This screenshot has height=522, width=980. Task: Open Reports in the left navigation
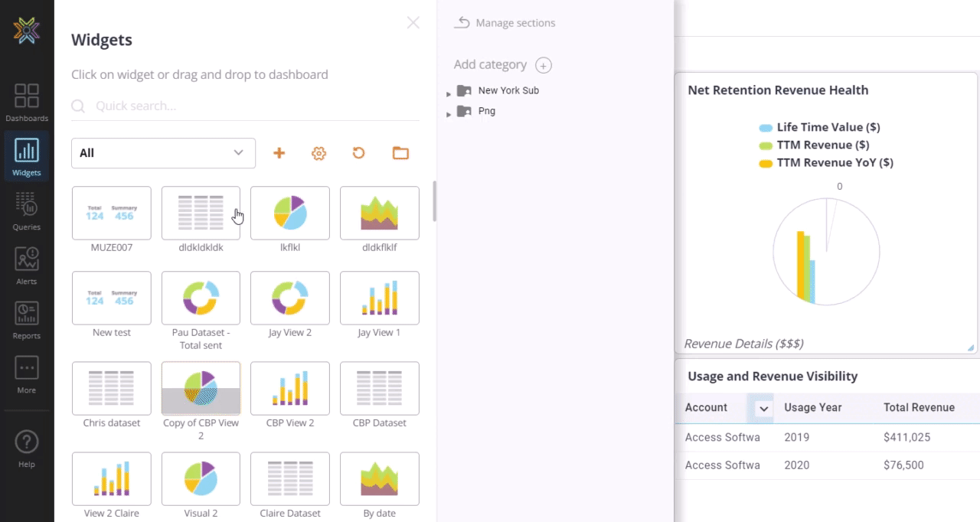pyautogui.click(x=27, y=319)
